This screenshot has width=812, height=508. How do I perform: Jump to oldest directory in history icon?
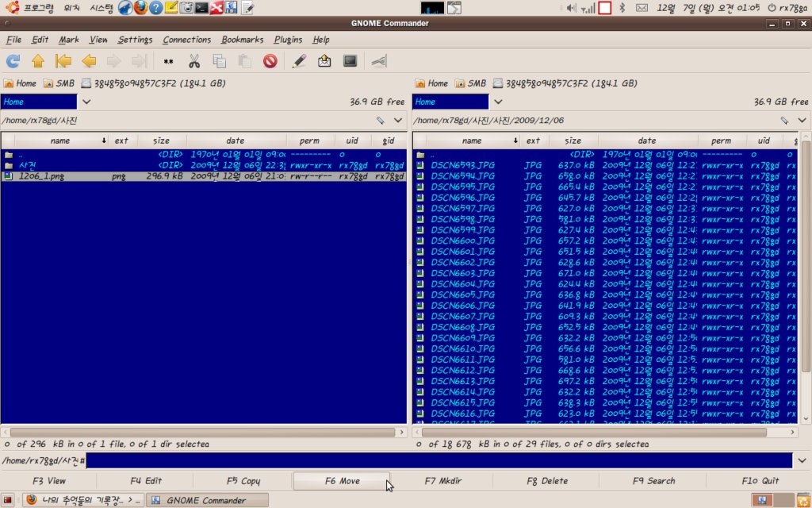(63, 62)
